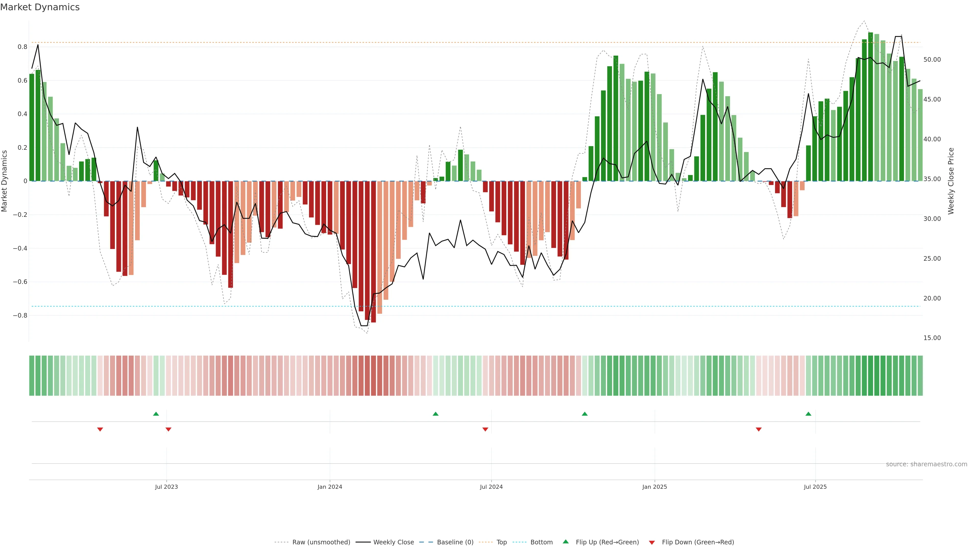The width and height of the screenshot is (980, 551).
Task: Click the flip-up triangle before Jan 2025
Action: [x=585, y=414]
